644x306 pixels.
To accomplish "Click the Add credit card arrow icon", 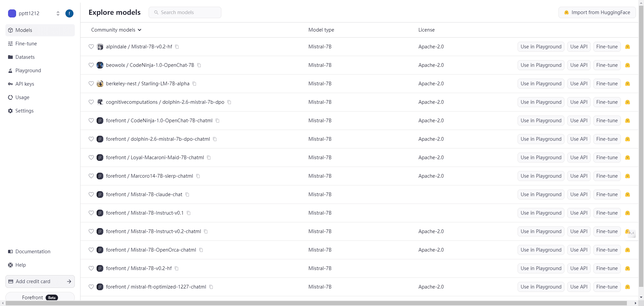I will pos(69,281).
